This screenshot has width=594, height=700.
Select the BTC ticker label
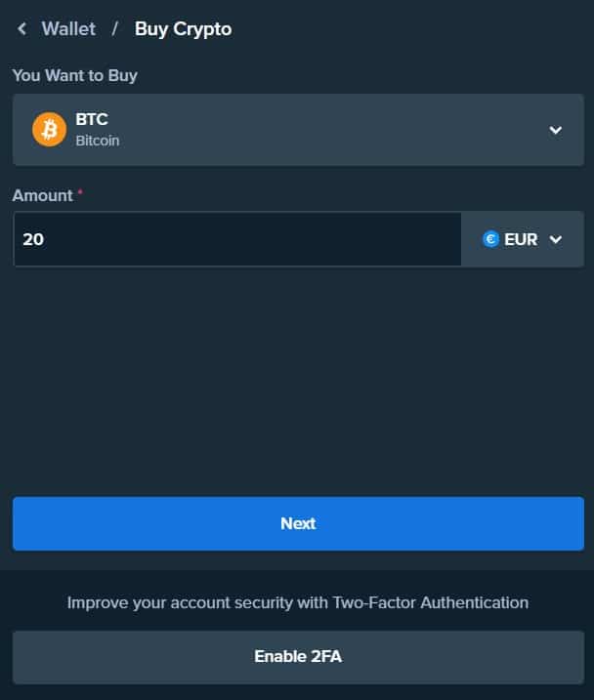[x=92, y=119]
